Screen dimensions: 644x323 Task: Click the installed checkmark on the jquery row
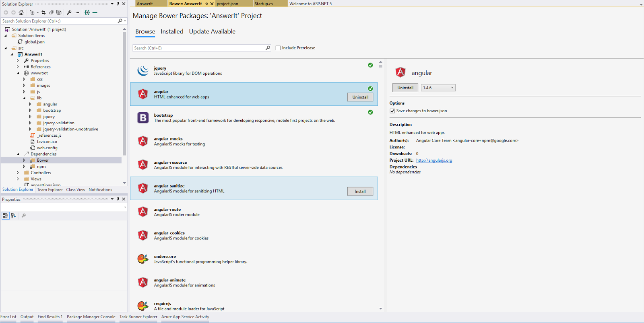370,65
